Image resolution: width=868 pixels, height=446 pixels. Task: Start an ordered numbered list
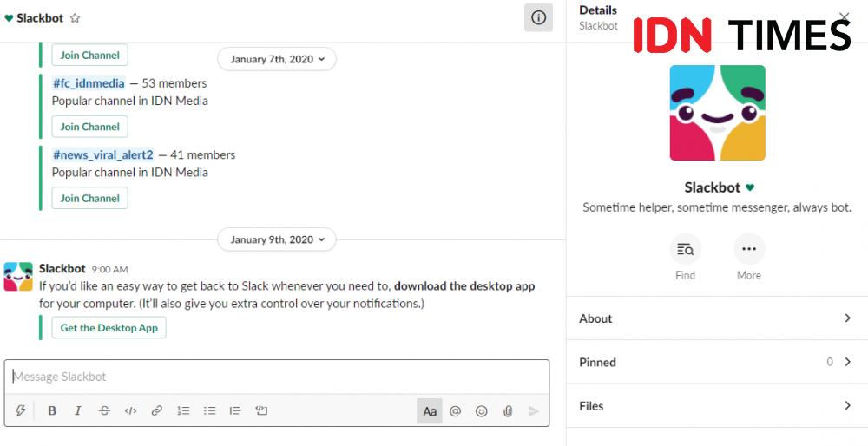(183, 410)
